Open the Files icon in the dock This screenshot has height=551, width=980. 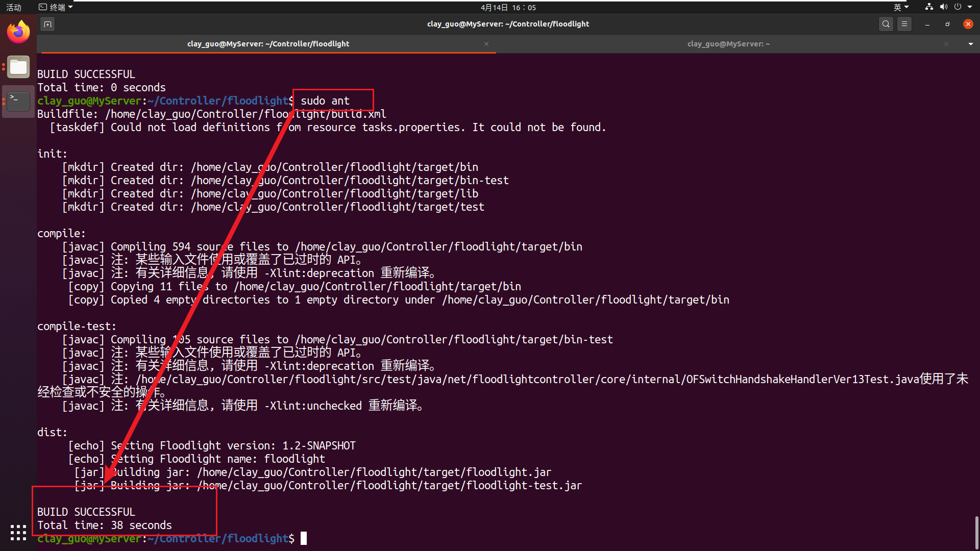click(x=18, y=67)
